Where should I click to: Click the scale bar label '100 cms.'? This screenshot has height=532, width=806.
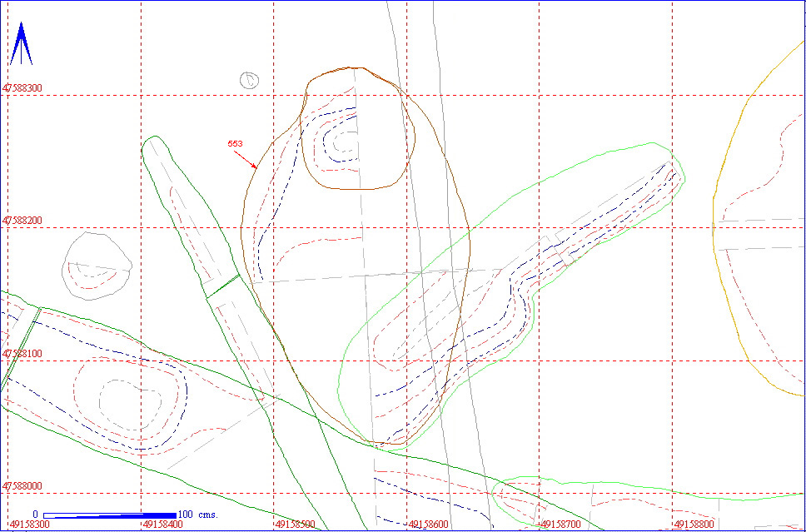198,514
